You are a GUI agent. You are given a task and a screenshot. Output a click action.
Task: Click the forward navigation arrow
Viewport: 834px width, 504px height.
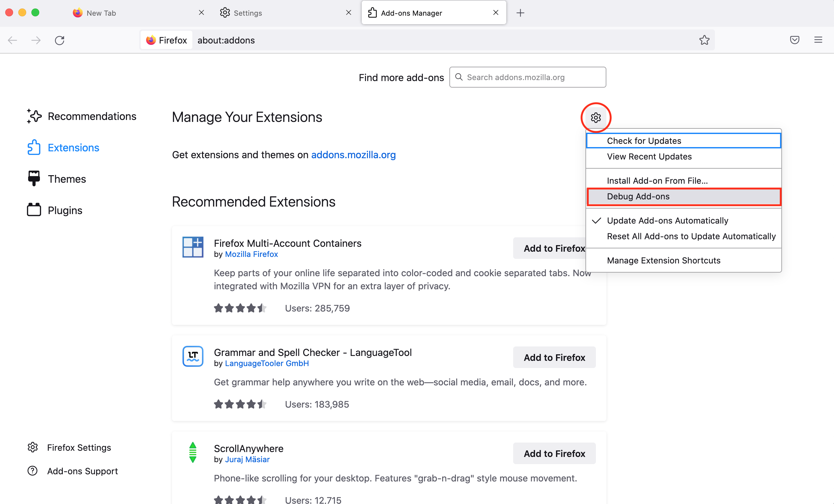[36, 40]
